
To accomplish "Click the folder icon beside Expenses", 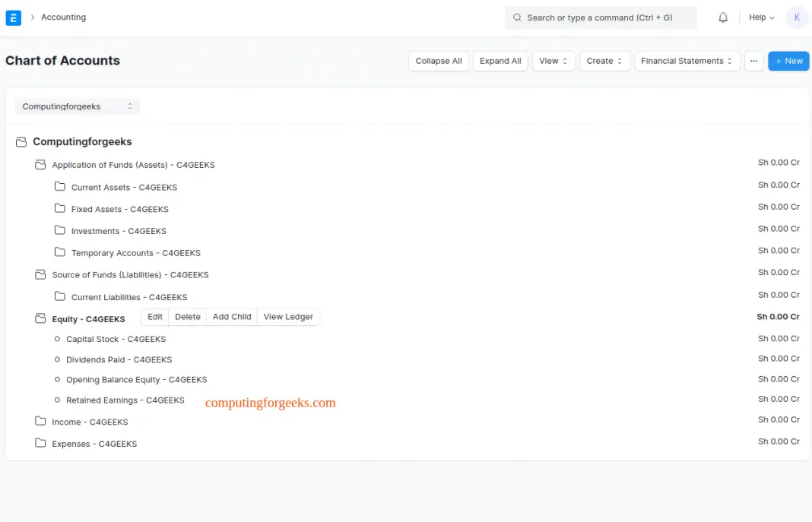I will coord(40,443).
